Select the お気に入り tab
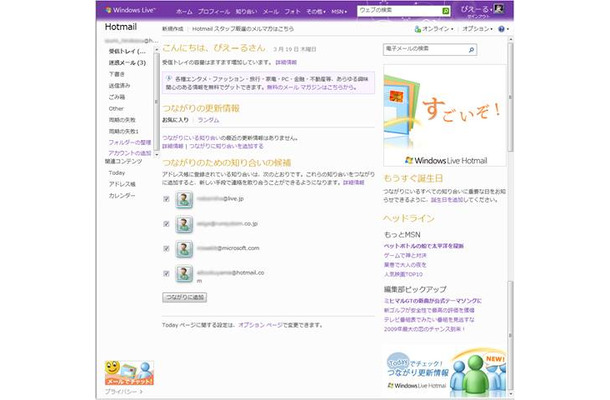Image resolution: width=610 pixels, height=400 pixels. coord(175,120)
